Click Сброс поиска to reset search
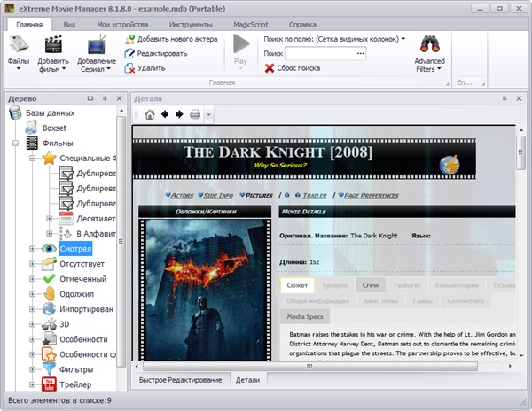 (295, 67)
